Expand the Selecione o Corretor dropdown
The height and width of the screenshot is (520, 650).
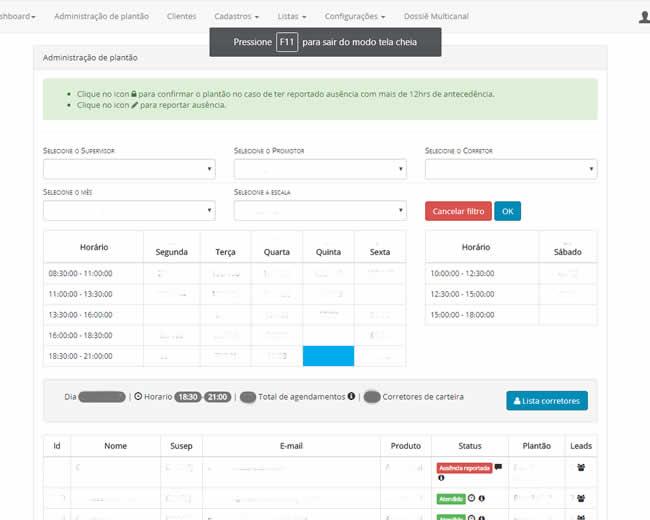(510, 169)
